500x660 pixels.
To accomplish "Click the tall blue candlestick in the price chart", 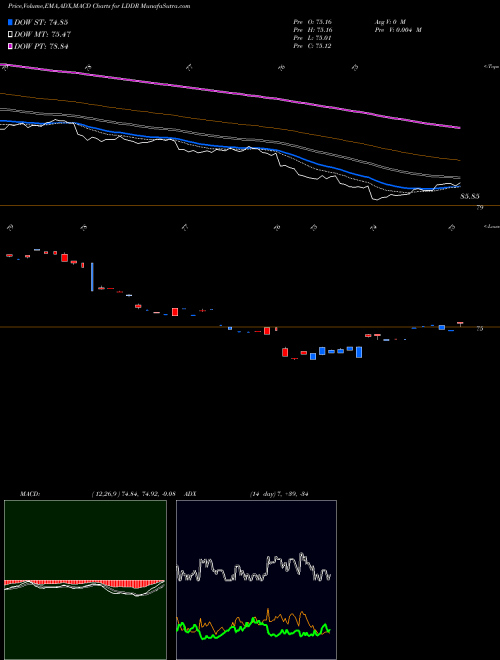I will click(x=92, y=277).
